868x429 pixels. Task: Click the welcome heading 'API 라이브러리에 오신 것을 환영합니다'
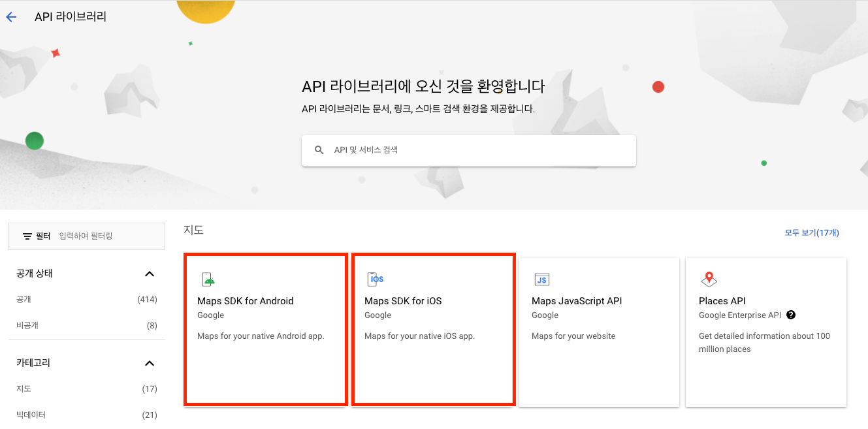pyautogui.click(x=423, y=86)
